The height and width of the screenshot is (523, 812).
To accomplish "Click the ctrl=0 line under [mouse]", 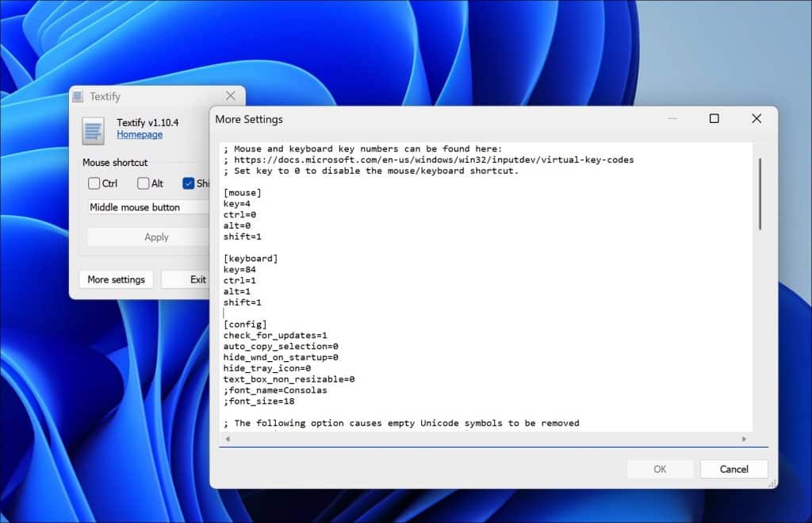I will pos(239,214).
